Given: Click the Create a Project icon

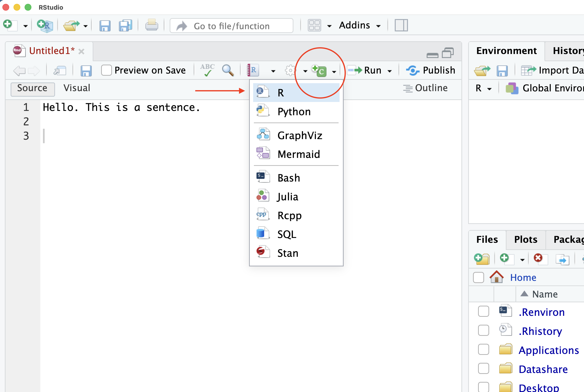Looking at the screenshot, I should pyautogui.click(x=45, y=26).
